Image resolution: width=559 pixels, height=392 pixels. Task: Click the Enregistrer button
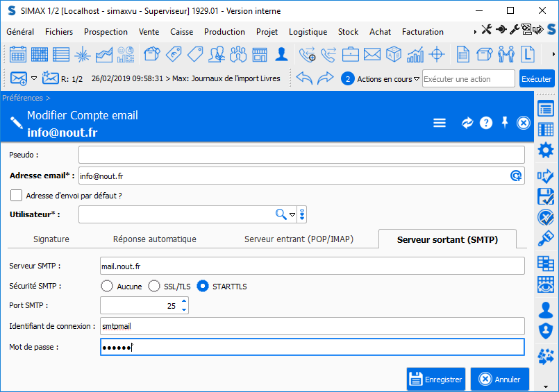coord(435,380)
